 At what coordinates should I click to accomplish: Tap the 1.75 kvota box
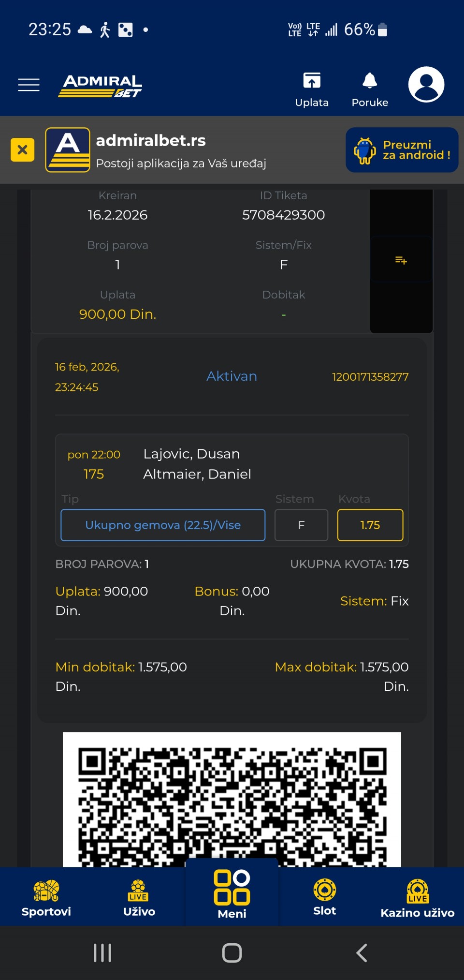(370, 525)
